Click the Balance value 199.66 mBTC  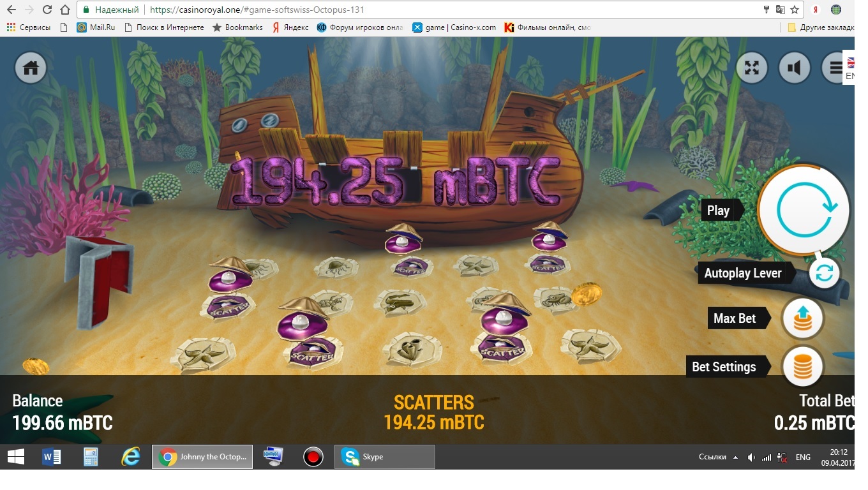[63, 422]
